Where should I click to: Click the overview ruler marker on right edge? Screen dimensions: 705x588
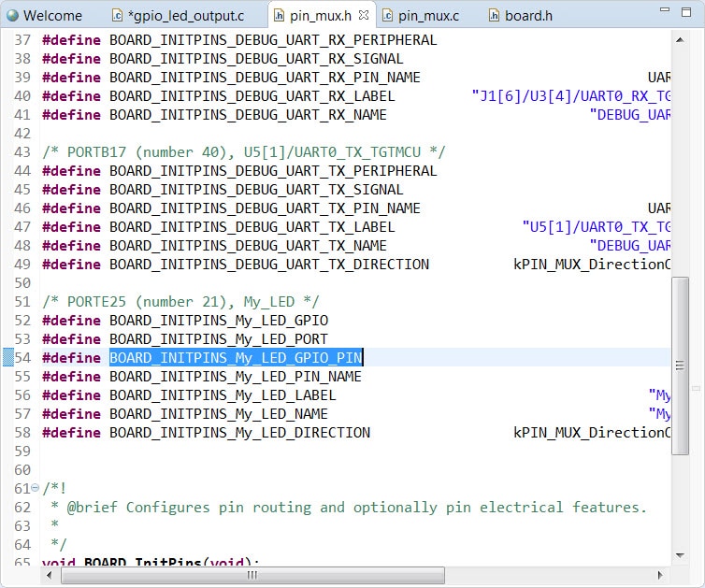tap(696, 387)
